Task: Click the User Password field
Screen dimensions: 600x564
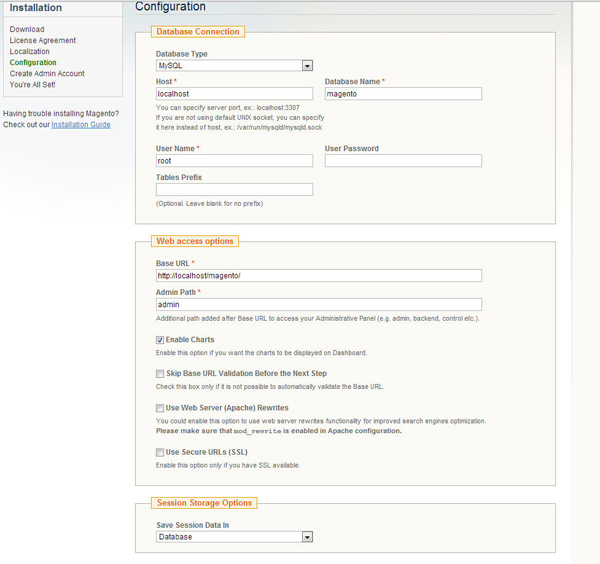Action: pyautogui.click(x=403, y=161)
